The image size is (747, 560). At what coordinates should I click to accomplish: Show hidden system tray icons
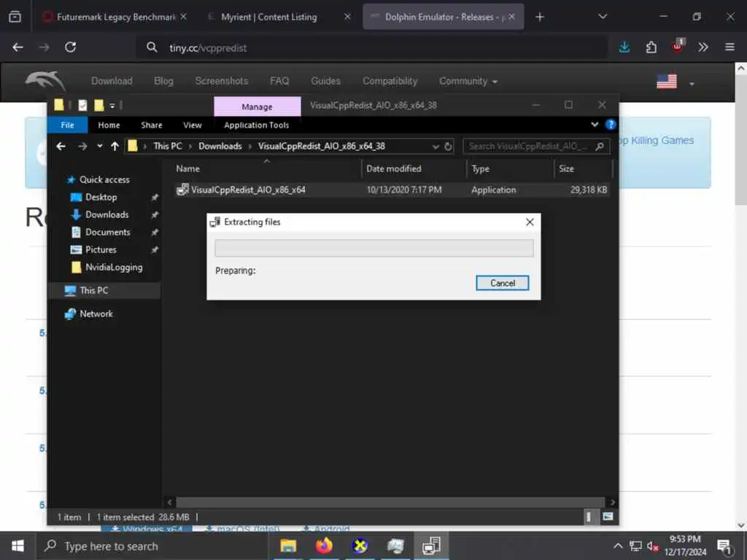617,546
